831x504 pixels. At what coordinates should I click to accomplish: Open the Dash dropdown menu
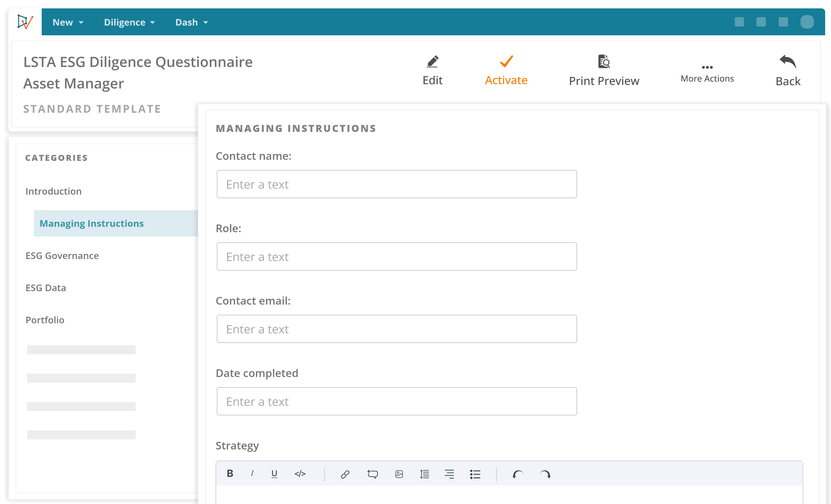coord(191,22)
